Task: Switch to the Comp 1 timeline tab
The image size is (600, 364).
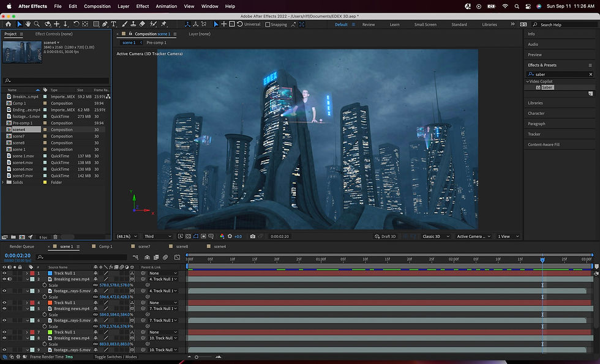Action: [105, 247]
